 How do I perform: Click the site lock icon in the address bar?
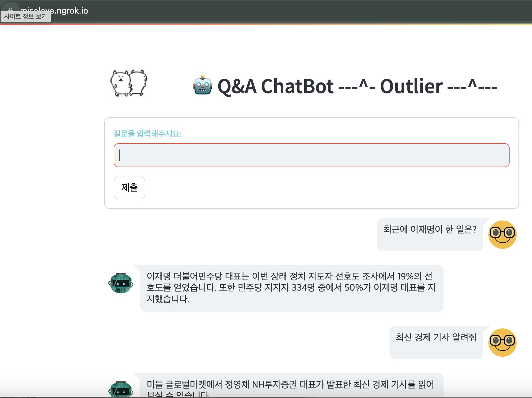[x=11, y=9]
